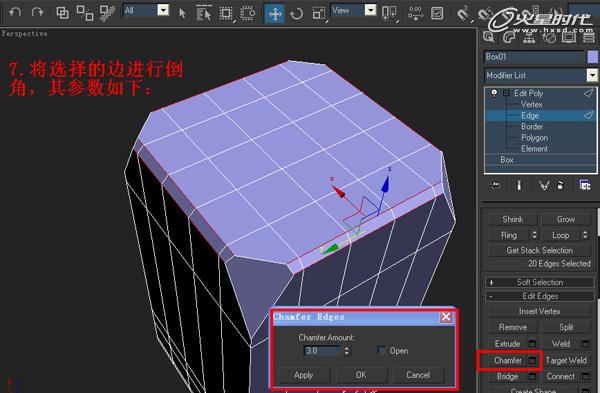Click the Ring selection button
The width and height of the screenshot is (600, 393).
pos(509,235)
